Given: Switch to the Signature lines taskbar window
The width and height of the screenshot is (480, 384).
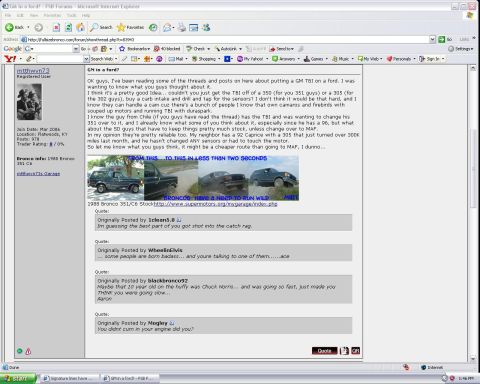Looking at the screenshot, I should click(70, 379).
